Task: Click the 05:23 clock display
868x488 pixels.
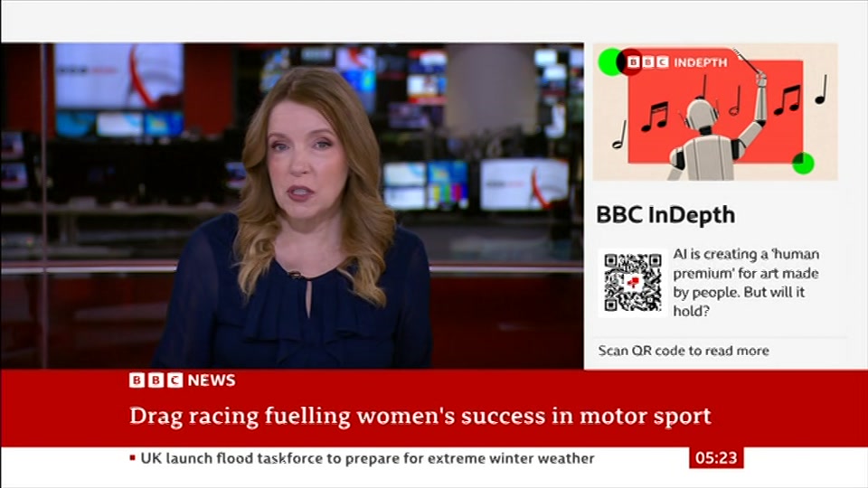Action: click(x=716, y=458)
